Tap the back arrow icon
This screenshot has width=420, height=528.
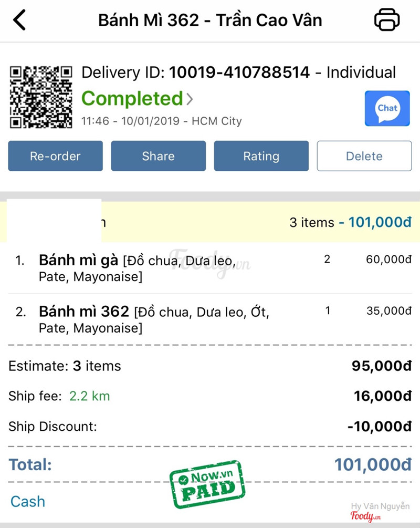(x=19, y=20)
